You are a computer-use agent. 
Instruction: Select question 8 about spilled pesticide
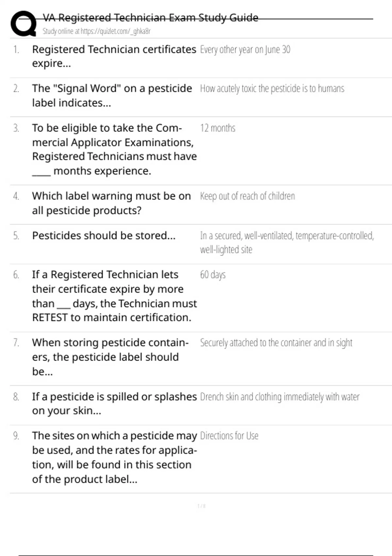114,404
